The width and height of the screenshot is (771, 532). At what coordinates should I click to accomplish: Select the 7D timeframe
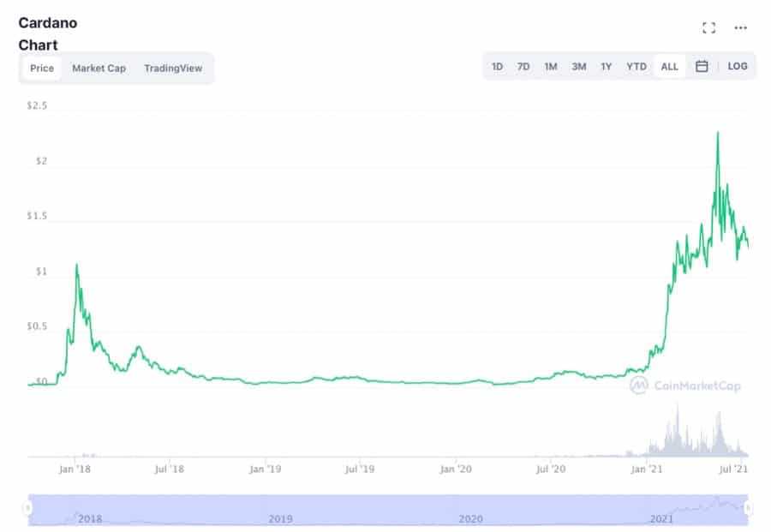(523, 66)
